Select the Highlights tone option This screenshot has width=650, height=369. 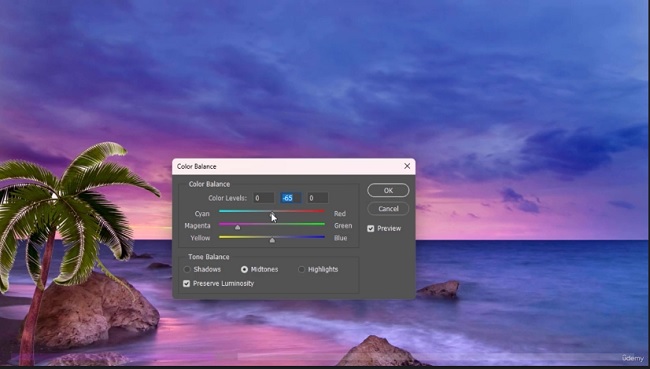(301, 269)
